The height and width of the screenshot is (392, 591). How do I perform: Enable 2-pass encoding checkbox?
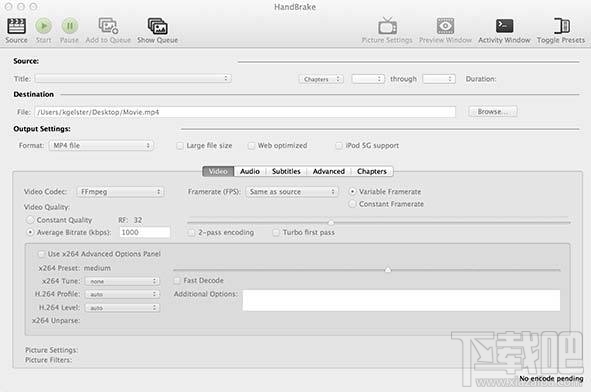click(x=191, y=233)
